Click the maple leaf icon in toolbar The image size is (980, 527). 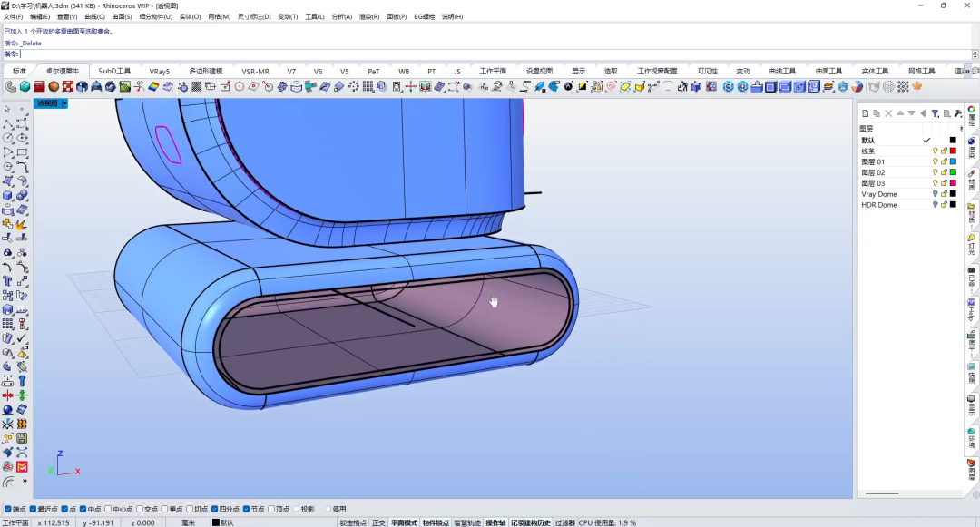click(916, 87)
